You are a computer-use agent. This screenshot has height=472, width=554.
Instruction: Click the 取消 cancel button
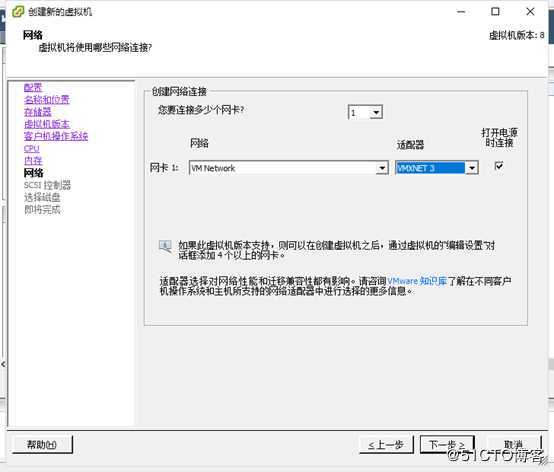coord(514,444)
